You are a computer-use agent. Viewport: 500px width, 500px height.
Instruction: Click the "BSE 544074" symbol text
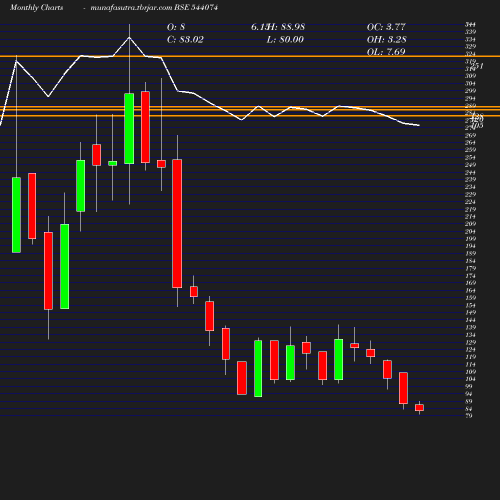point(196,7)
